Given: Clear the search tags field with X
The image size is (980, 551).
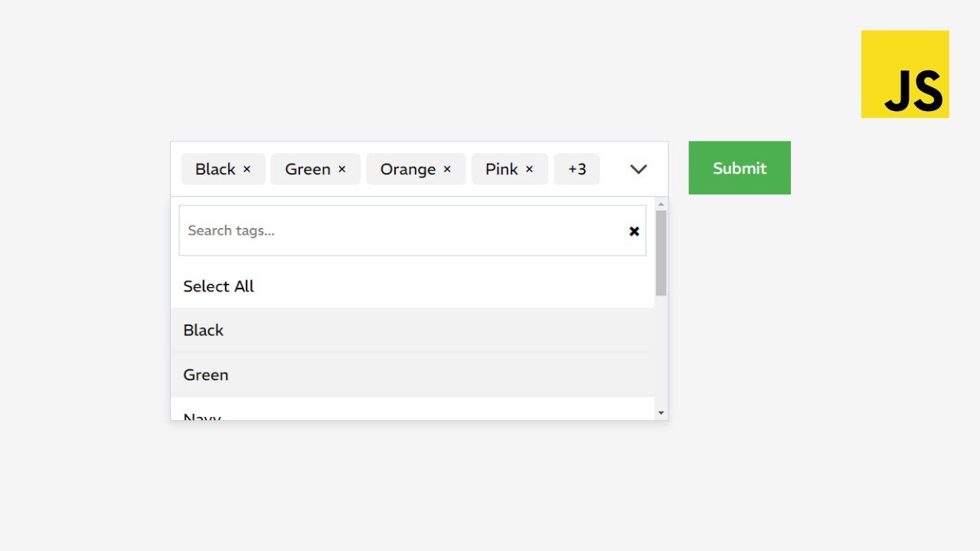Looking at the screenshot, I should [634, 231].
